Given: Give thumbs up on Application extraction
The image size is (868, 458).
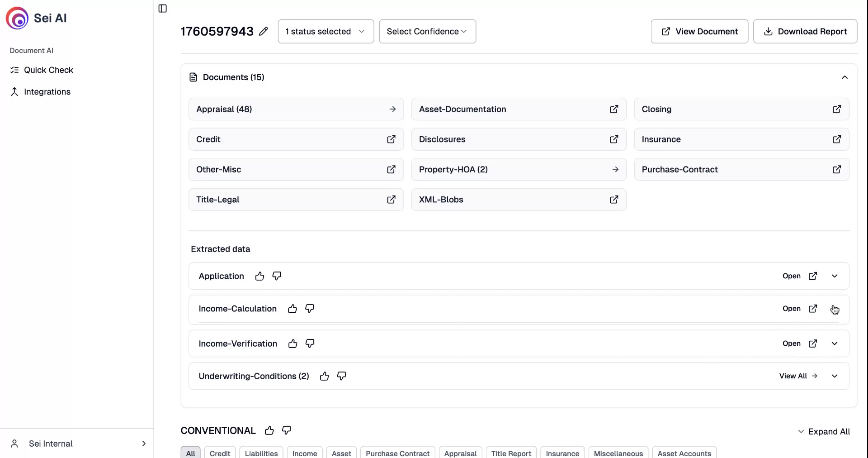Looking at the screenshot, I should (x=259, y=276).
